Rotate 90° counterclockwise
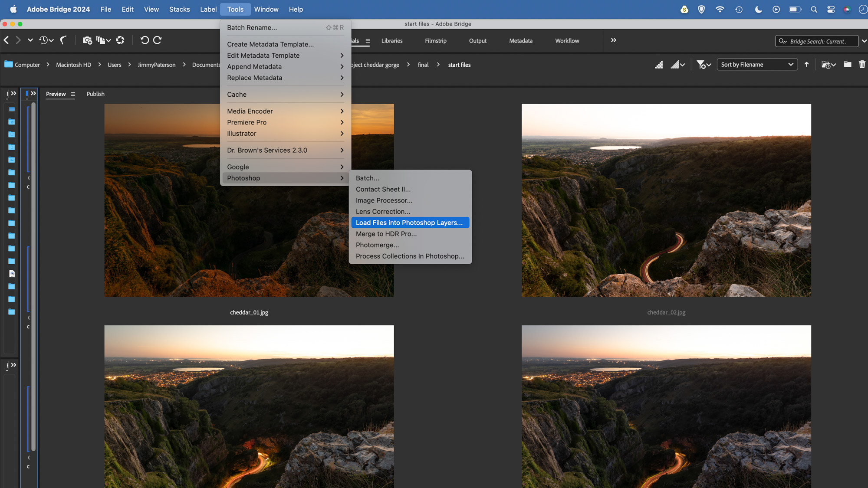The width and height of the screenshot is (868, 488). point(145,40)
